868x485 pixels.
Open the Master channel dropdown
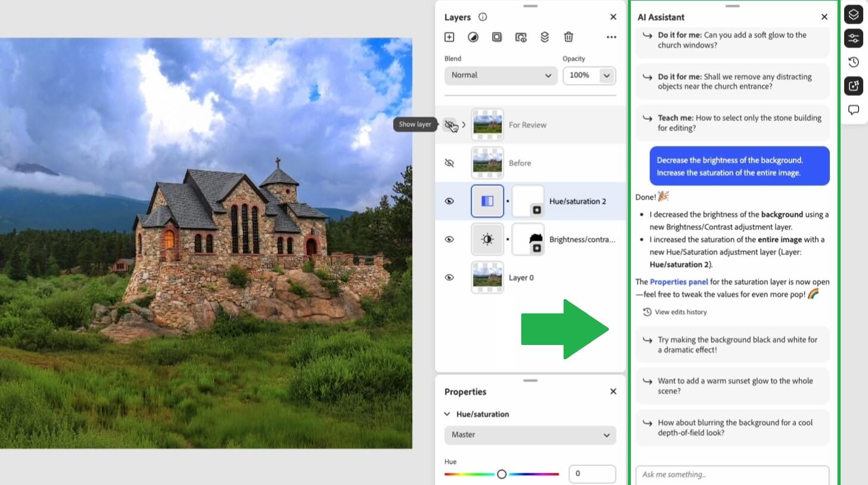tap(530, 435)
